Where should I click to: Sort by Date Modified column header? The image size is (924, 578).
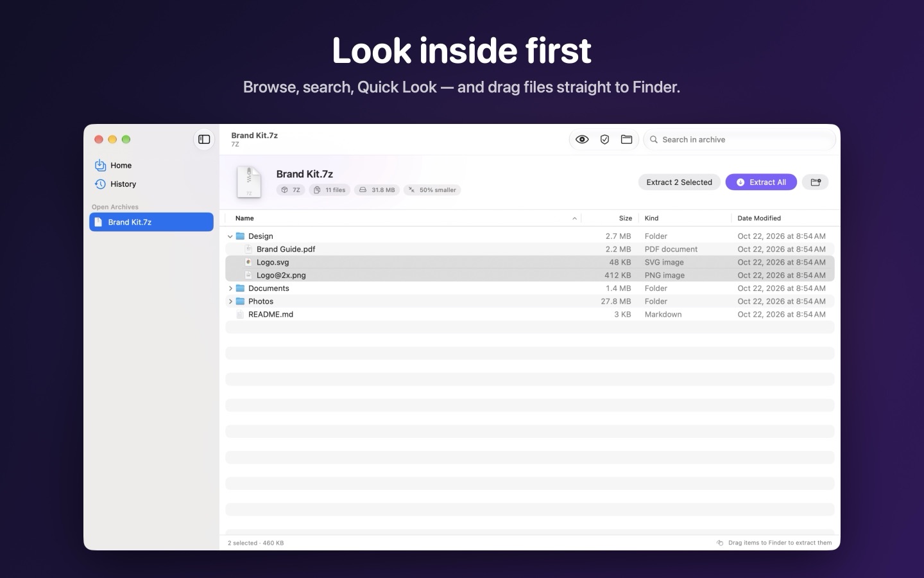coord(783,218)
